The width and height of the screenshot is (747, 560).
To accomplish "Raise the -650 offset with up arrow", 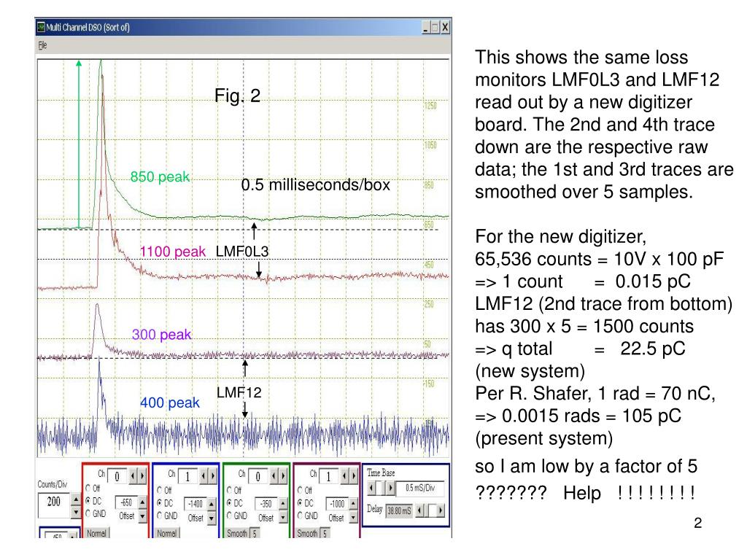I will pyautogui.click(x=142, y=502).
